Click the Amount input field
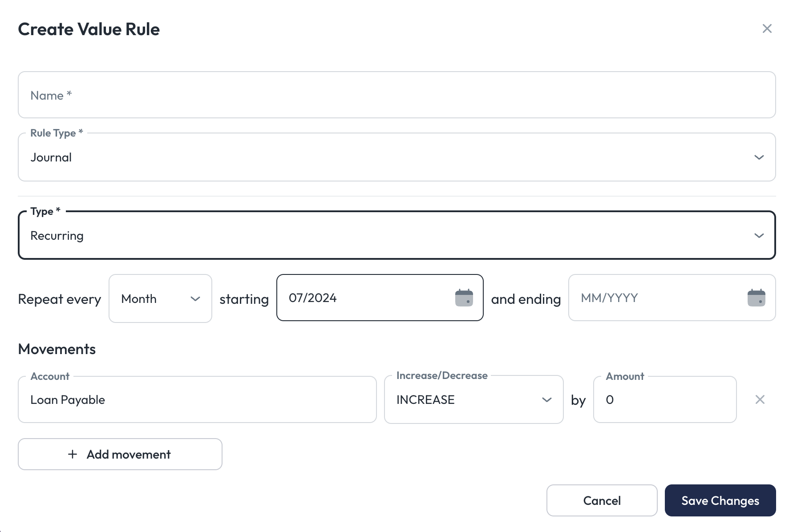Viewport: 793px width, 532px height. pos(664,400)
